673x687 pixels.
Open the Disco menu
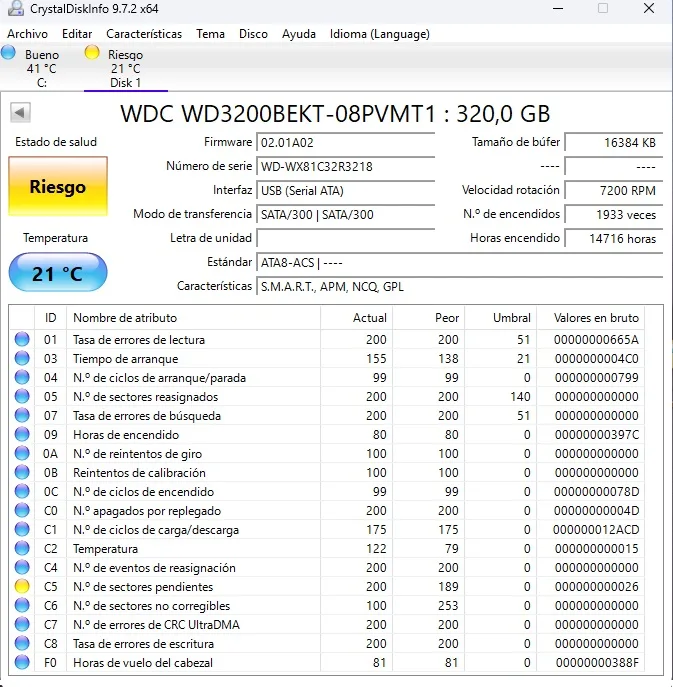pos(253,34)
